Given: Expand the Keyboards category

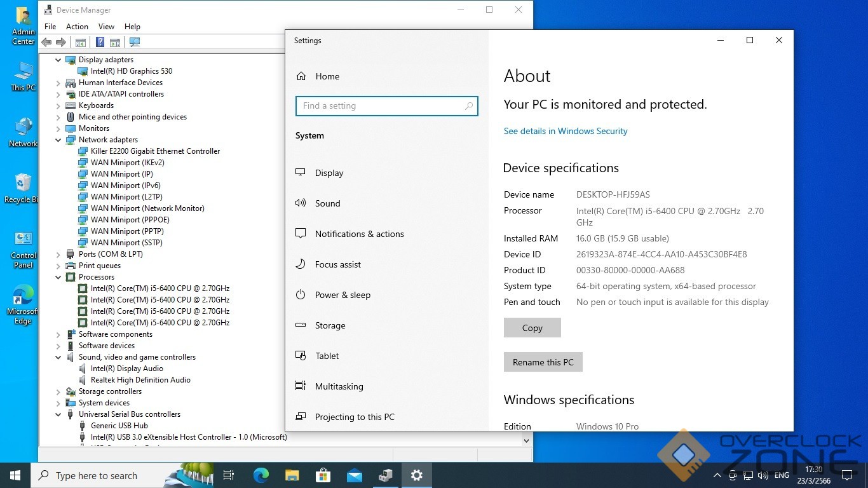Looking at the screenshot, I should [x=58, y=105].
